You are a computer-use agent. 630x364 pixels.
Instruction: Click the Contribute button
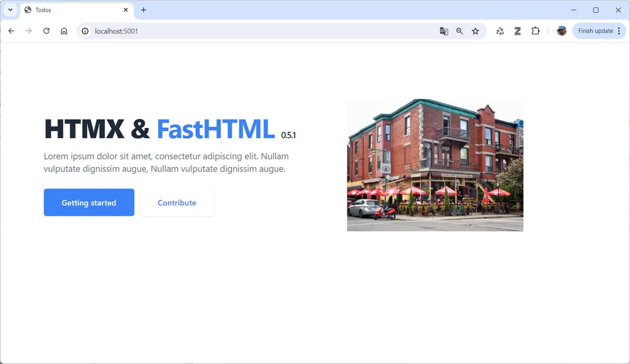(x=177, y=202)
